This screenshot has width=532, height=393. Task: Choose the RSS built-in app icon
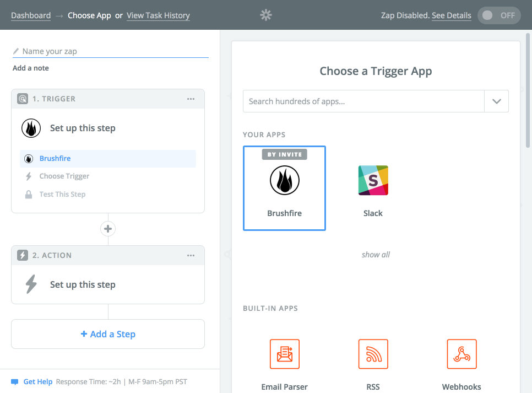(x=373, y=354)
